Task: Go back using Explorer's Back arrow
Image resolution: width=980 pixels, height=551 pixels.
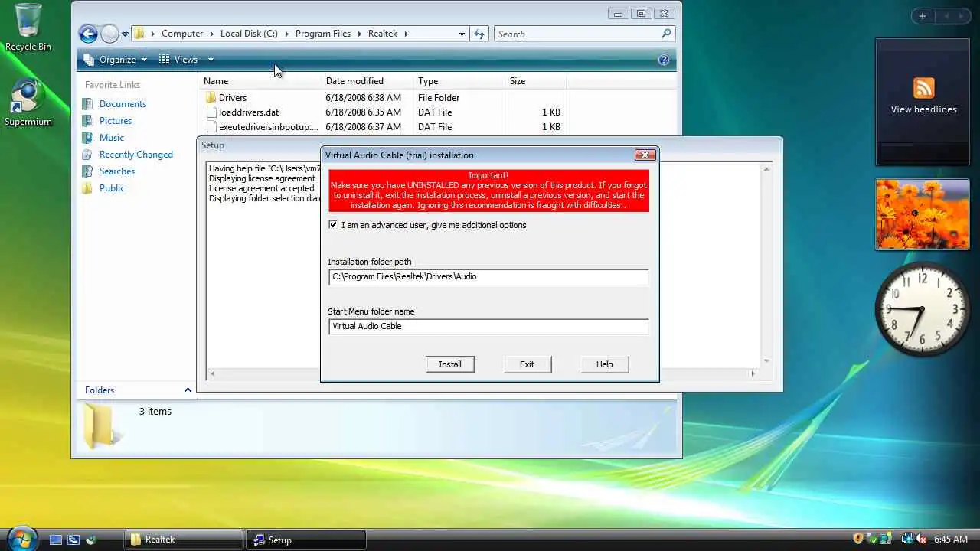Action: (x=88, y=34)
